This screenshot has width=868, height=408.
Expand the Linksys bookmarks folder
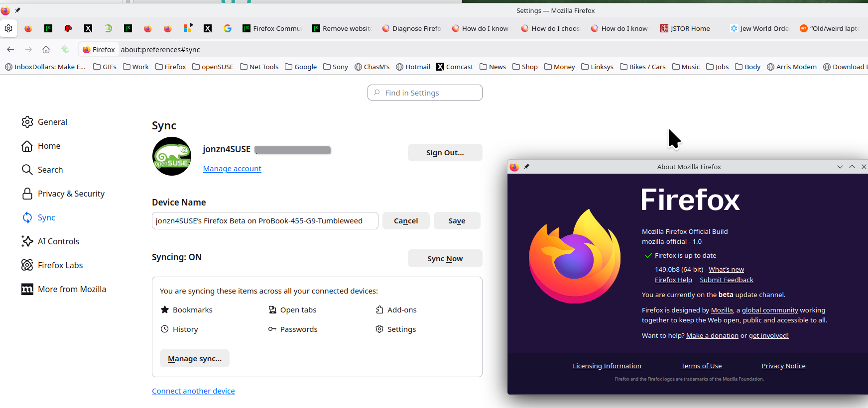click(x=598, y=67)
